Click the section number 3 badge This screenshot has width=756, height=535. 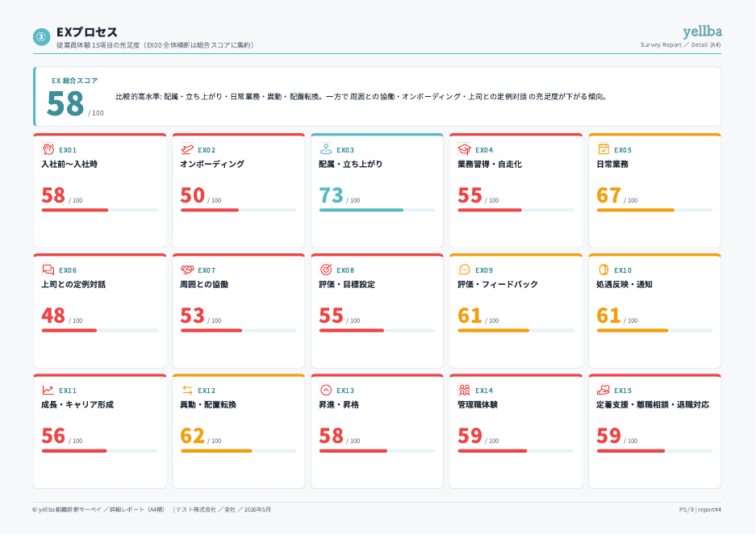coord(41,36)
